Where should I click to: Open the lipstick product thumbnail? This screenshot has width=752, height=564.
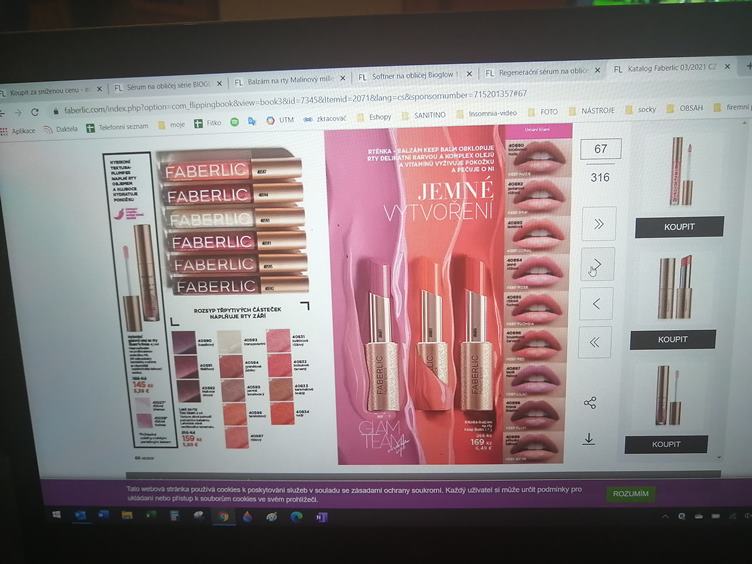(675, 287)
